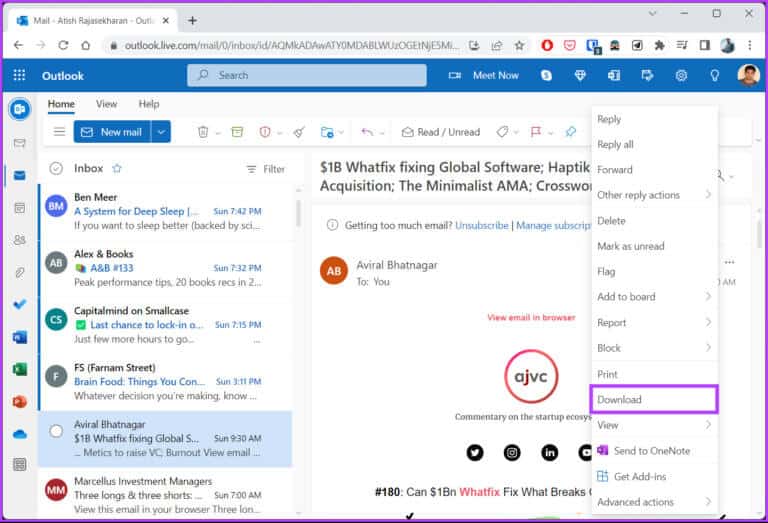Choose Mark as unread in menu

(654, 246)
